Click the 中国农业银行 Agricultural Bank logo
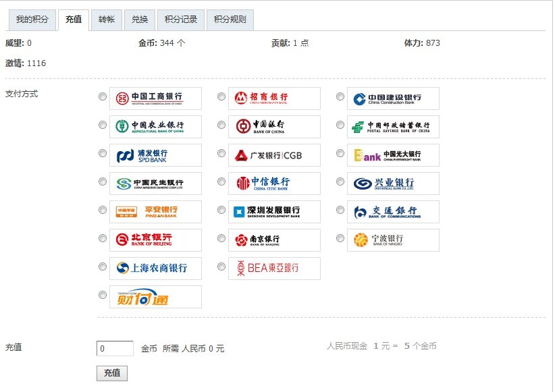555x392 pixels. (x=155, y=127)
